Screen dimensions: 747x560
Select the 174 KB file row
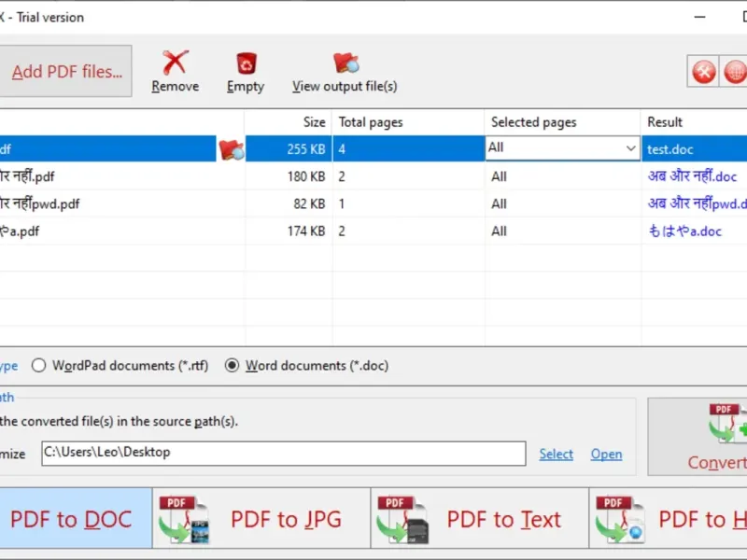[x=373, y=231]
